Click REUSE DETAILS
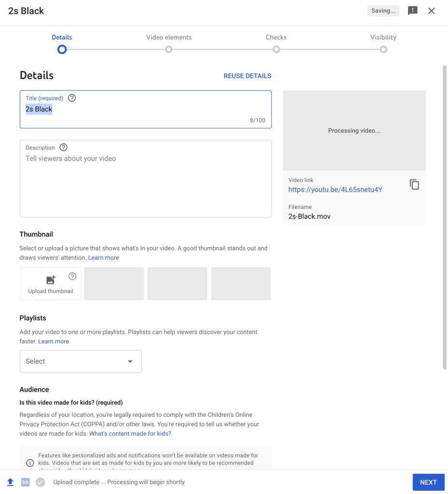The height and width of the screenshot is (494, 448). coord(247,76)
